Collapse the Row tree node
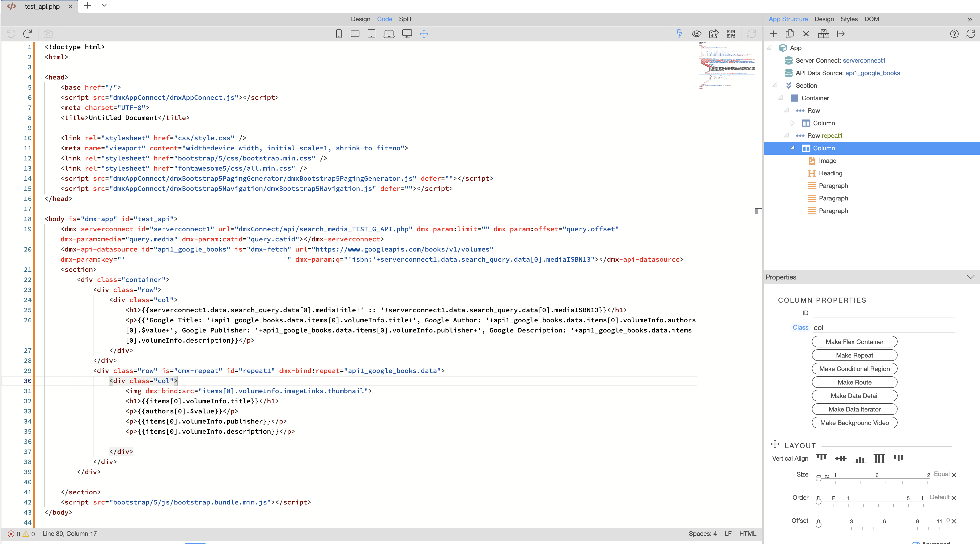The height and width of the screenshot is (544, 980). click(x=787, y=110)
